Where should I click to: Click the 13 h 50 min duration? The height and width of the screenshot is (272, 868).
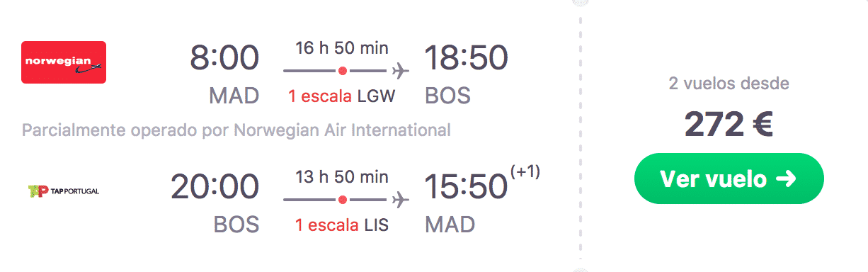(x=342, y=177)
